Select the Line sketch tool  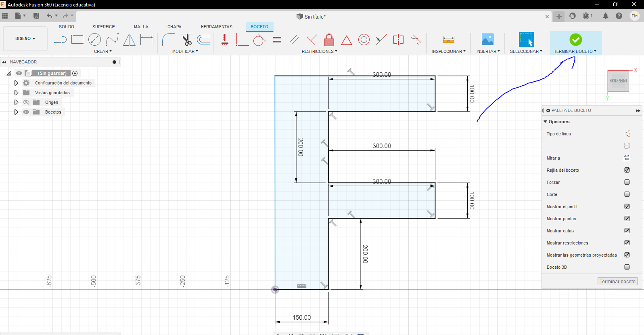(x=60, y=40)
